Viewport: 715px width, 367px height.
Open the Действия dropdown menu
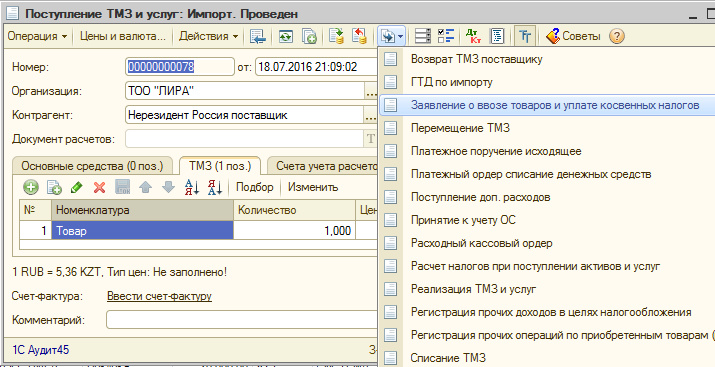click(x=209, y=36)
